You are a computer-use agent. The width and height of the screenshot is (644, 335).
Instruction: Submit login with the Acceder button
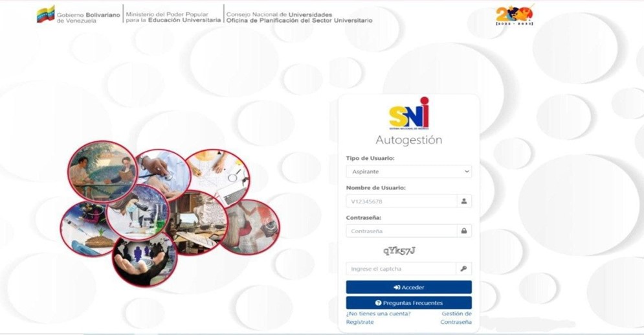(408, 287)
